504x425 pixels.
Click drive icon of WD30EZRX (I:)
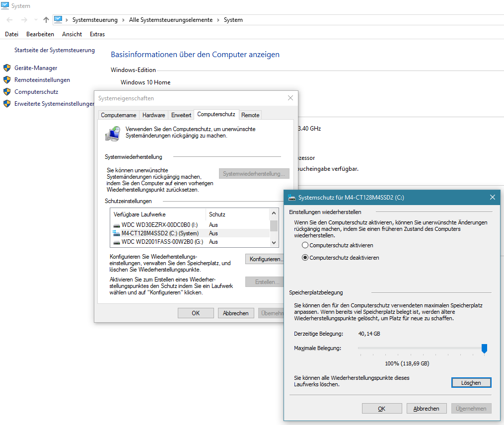(x=116, y=225)
